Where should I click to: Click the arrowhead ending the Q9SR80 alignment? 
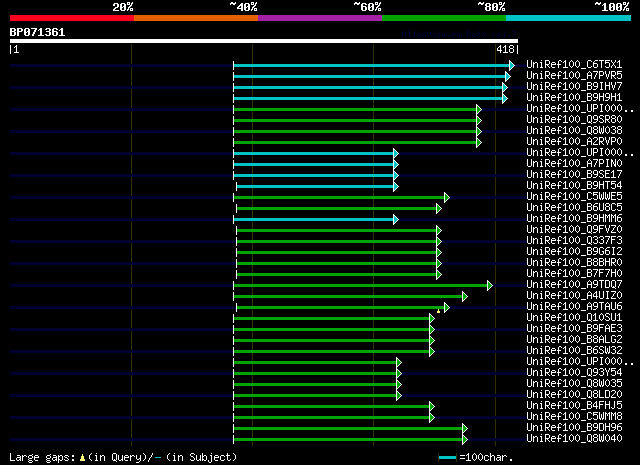[479, 120]
